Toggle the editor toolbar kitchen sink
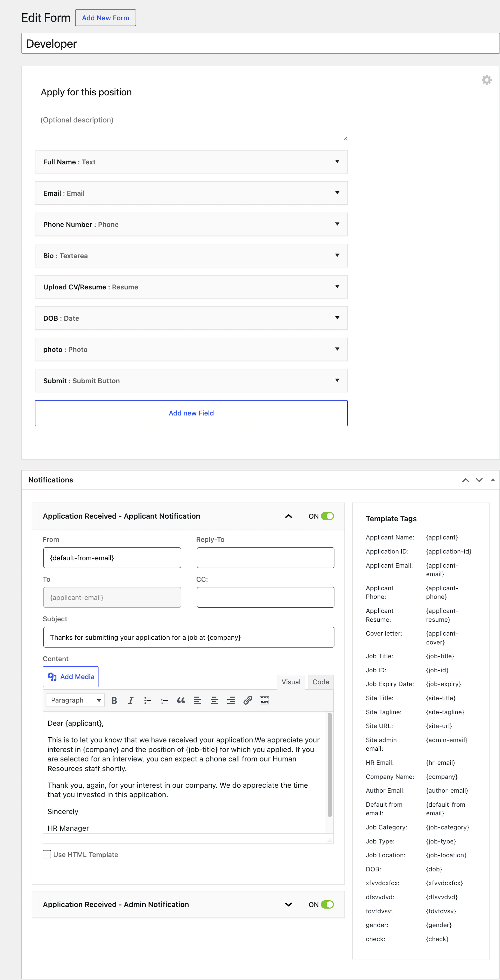Screen dimensions: 500x980 pyautogui.click(x=264, y=700)
